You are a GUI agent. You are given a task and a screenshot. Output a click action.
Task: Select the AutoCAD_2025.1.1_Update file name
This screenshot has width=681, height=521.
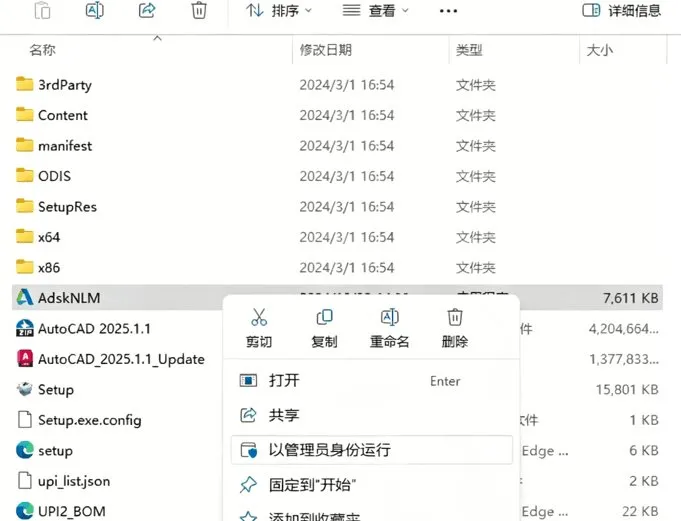pos(121,359)
